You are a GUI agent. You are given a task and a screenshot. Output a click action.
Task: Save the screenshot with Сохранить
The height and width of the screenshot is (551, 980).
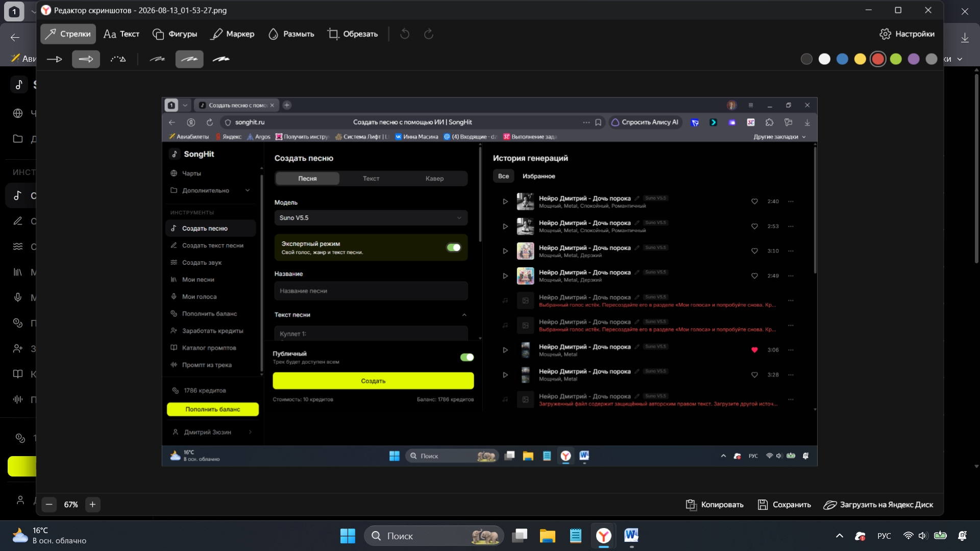point(785,505)
